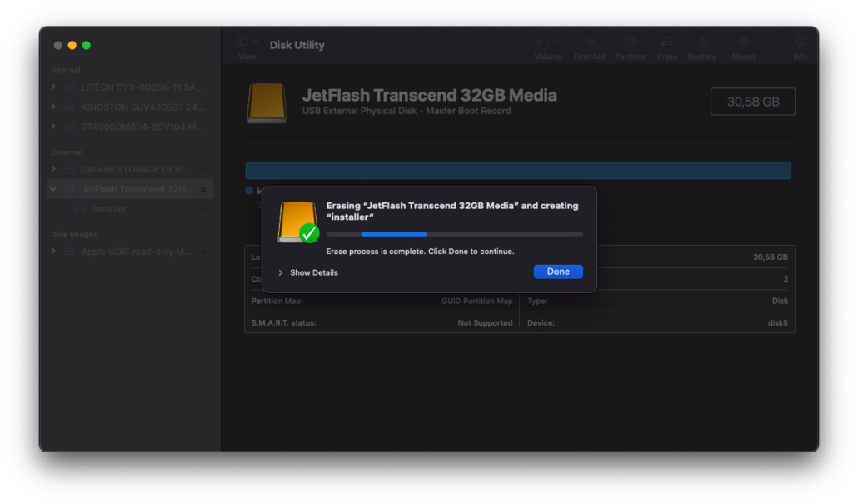Click the JetFlash Transcend 32GB Media title

[430, 95]
